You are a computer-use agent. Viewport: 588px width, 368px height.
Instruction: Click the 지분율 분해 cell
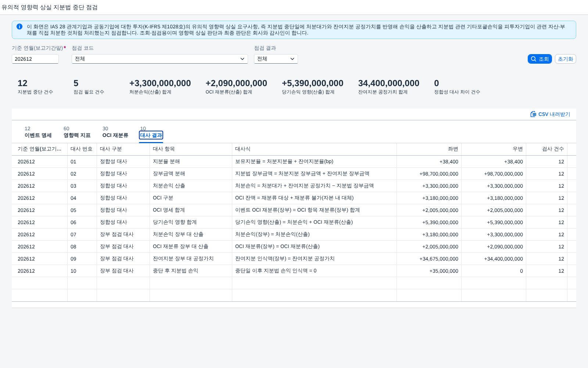tap(191, 162)
